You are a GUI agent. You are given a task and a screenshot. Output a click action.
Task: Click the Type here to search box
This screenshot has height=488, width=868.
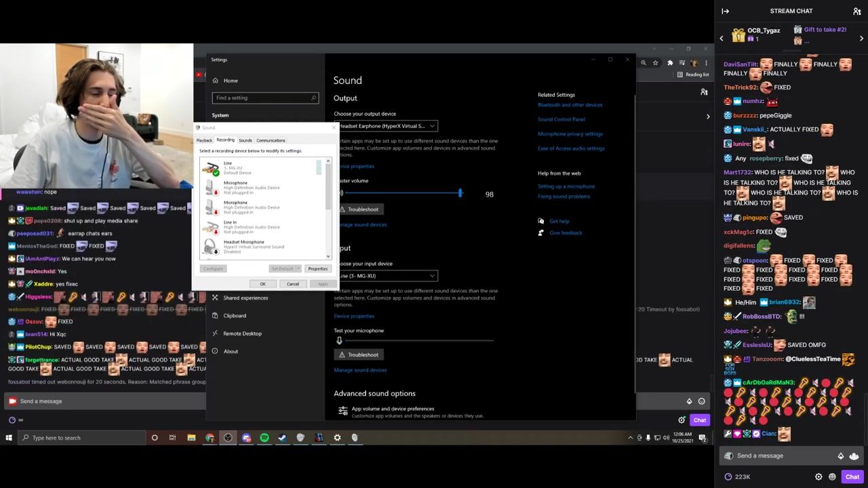(x=81, y=438)
